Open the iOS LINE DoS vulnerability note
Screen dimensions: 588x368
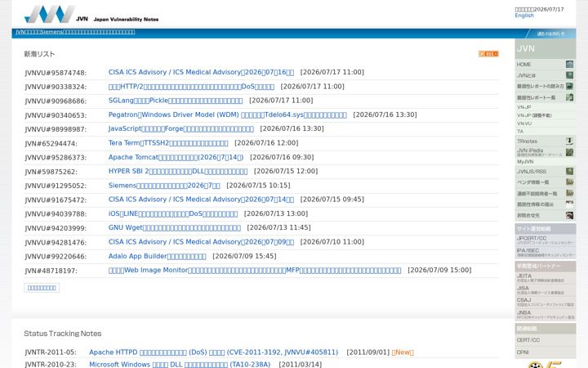click(x=173, y=213)
